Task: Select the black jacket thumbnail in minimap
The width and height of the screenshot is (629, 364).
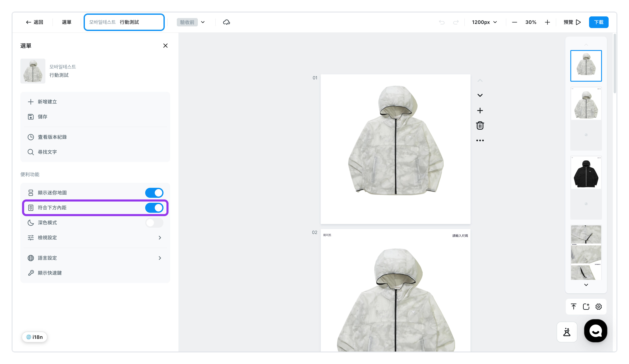Action: tap(586, 173)
